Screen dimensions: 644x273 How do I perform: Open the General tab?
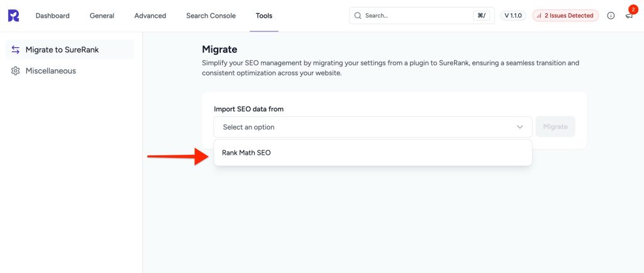pos(102,16)
